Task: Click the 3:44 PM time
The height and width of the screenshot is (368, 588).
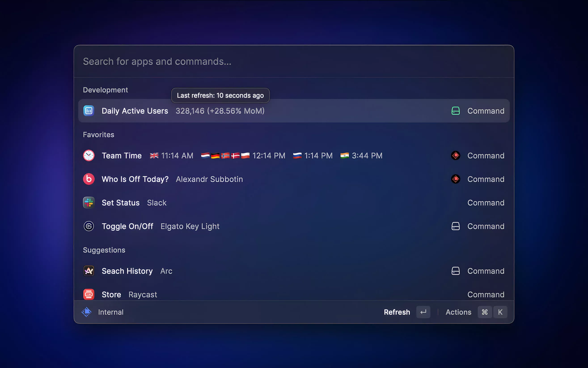Action: [367, 156]
